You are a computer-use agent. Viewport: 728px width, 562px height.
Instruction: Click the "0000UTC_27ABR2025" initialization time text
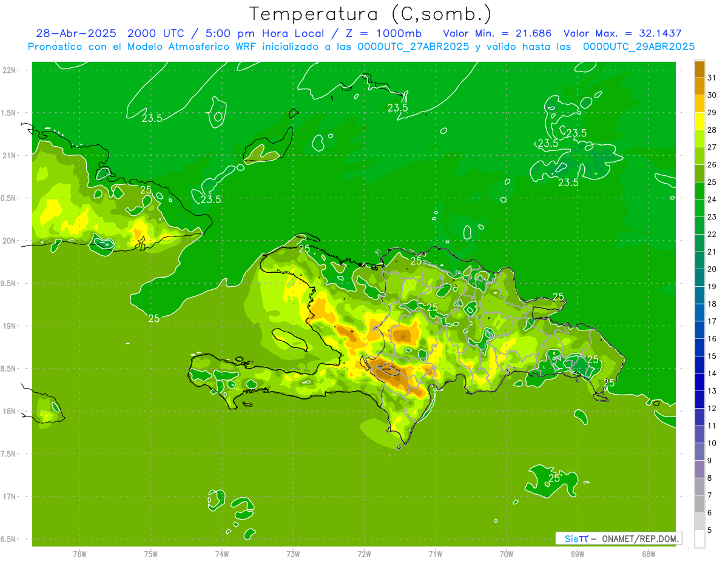click(x=413, y=47)
